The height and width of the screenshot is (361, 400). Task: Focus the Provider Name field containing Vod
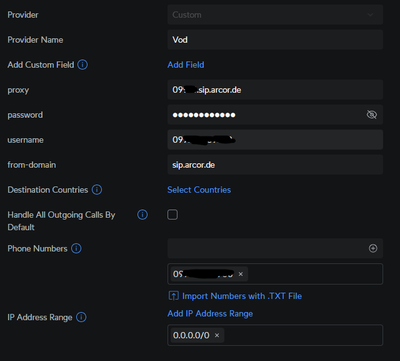point(275,40)
